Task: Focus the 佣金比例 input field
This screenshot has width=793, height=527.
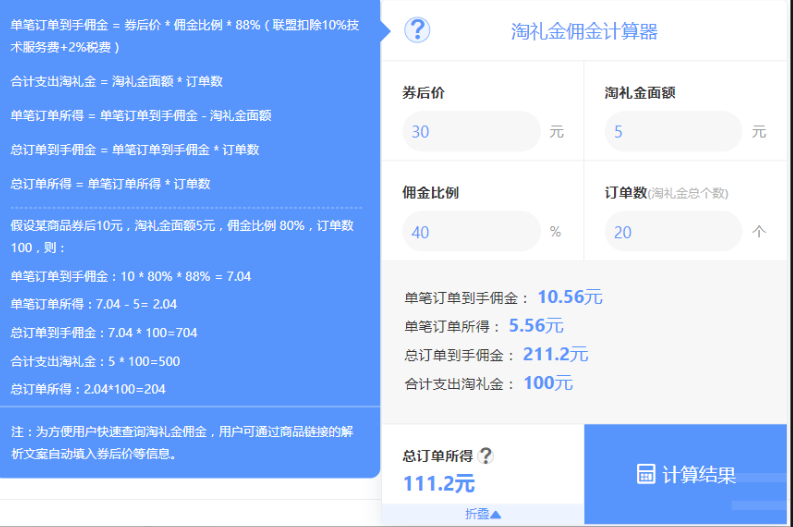Action: point(471,232)
